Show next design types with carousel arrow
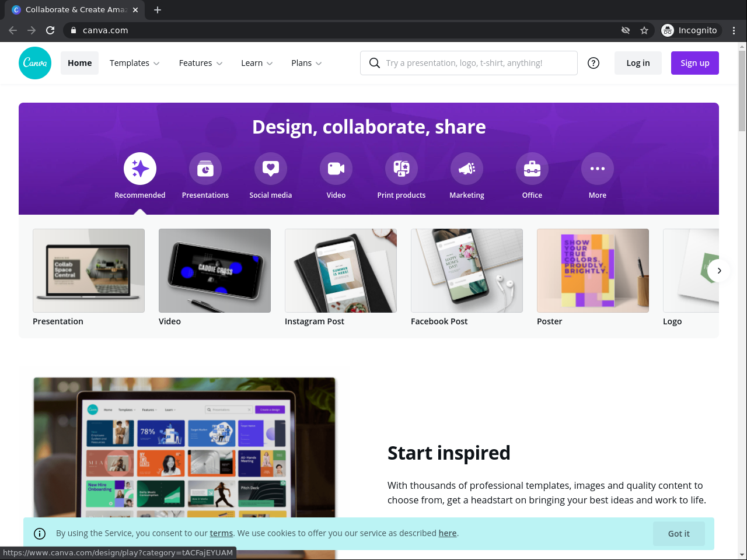Image resolution: width=747 pixels, height=560 pixels. click(719, 271)
